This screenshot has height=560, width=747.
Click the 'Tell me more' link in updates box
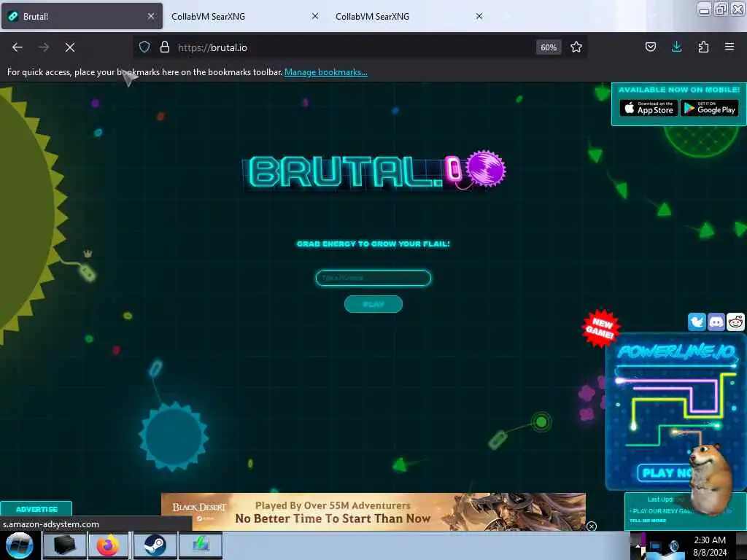coord(648,521)
